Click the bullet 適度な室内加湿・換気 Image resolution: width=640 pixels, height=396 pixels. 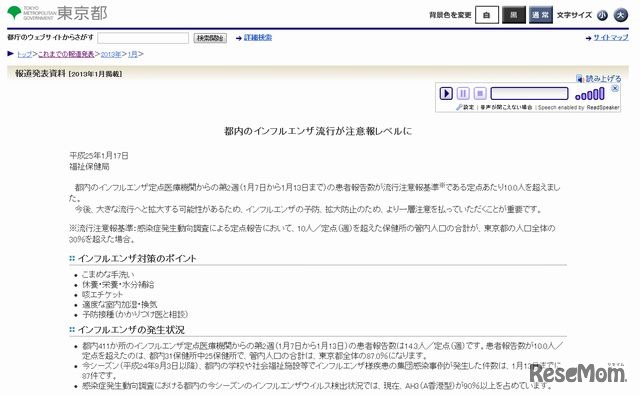pos(120,305)
